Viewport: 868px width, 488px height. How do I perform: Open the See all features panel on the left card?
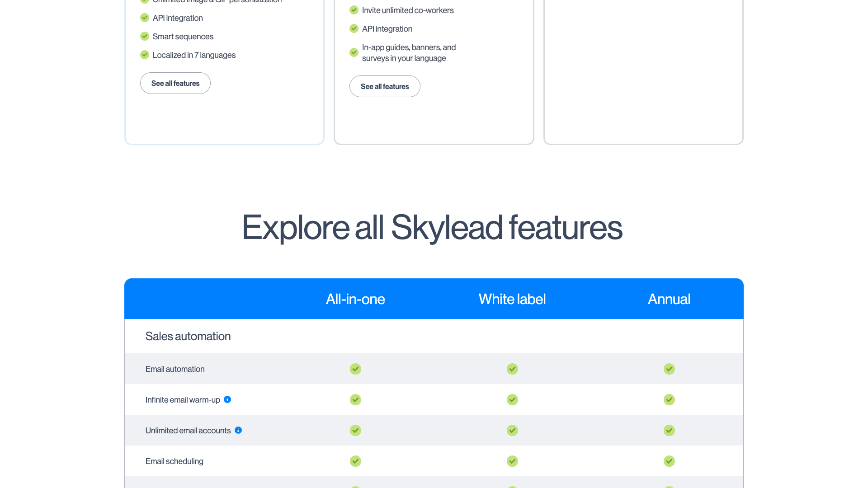point(175,83)
